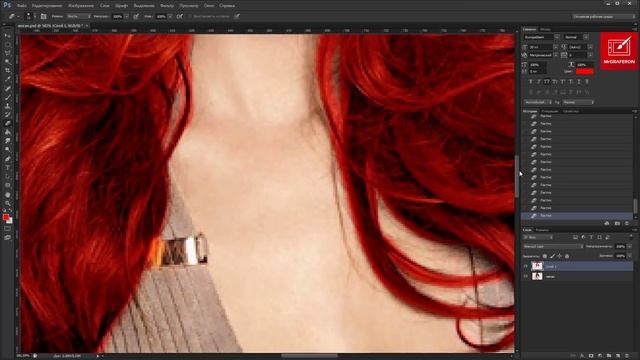Toggle pressure for opacity icon
The image size is (640, 360).
coord(136,16)
